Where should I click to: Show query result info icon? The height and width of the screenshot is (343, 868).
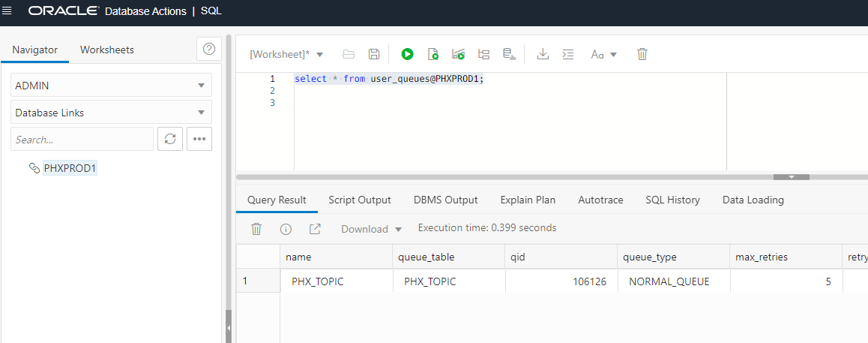[286, 229]
